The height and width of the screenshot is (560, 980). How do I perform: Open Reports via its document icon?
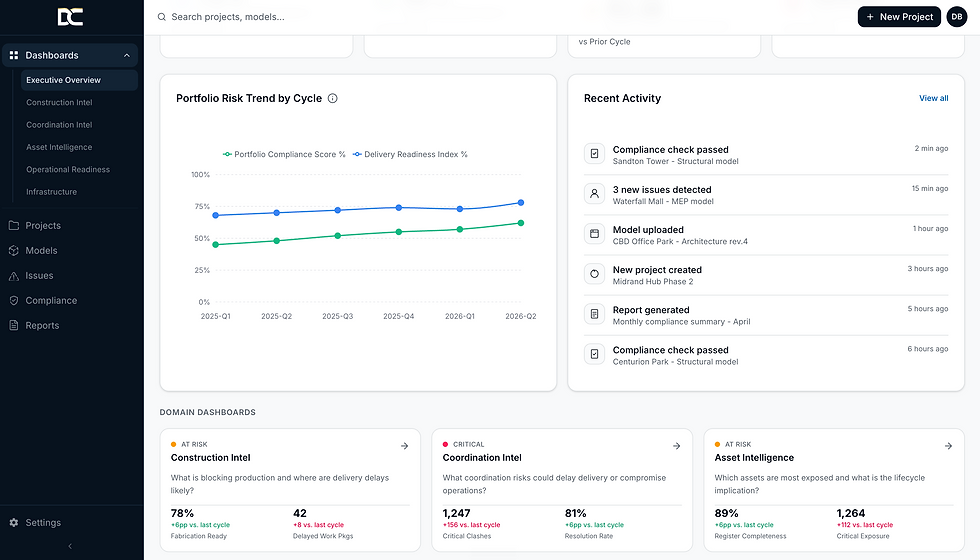[14, 325]
